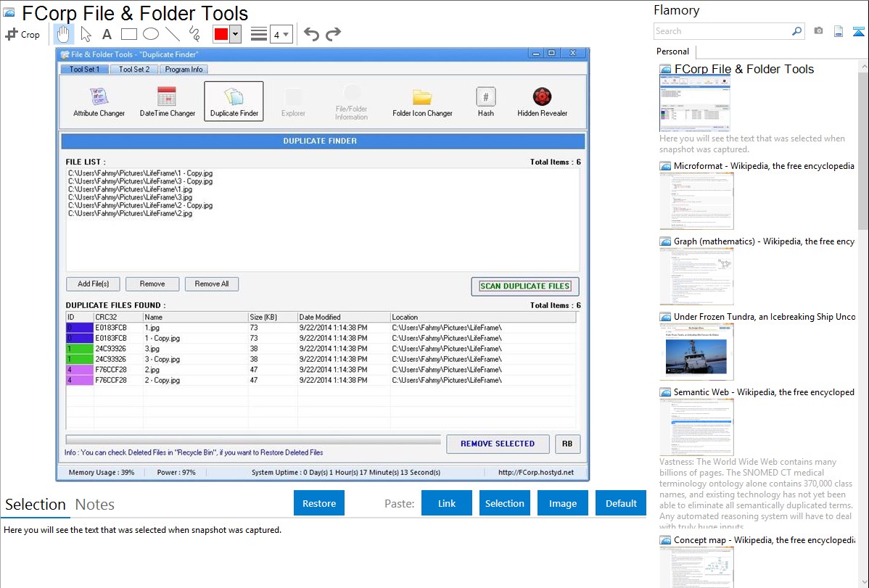Pick the rectangle drawing tool
Image resolution: width=869 pixels, height=588 pixels.
coord(128,34)
